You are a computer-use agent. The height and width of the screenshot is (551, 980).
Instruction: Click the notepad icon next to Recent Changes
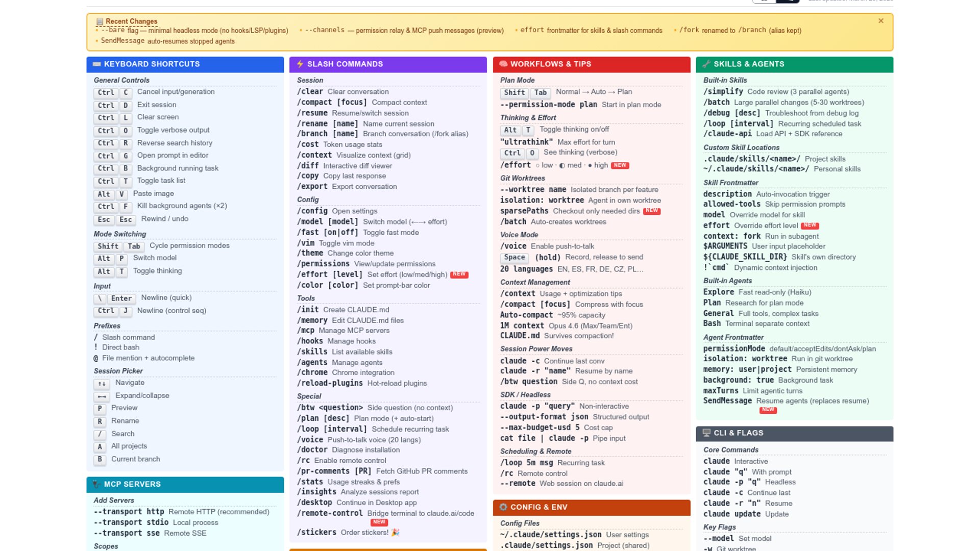point(100,21)
